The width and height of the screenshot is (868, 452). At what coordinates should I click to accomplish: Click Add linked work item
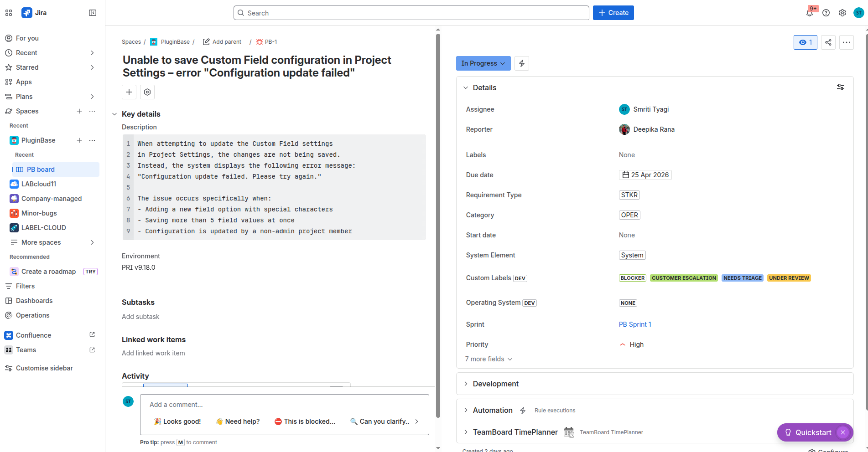pyautogui.click(x=153, y=353)
